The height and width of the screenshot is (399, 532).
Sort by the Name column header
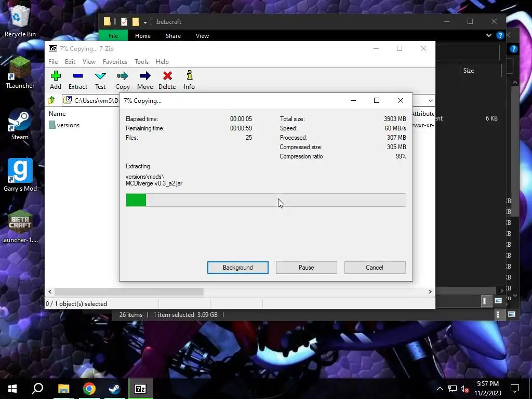(x=57, y=114)
